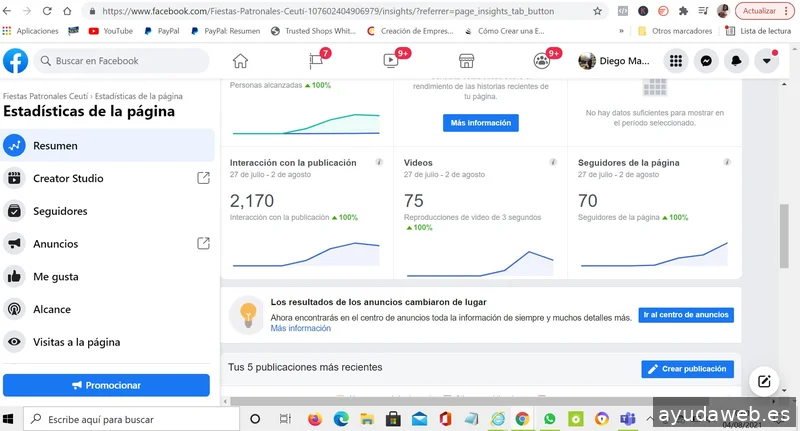Open the PayPal: Resumen bookmark
The width and height of the screenshot is (800, 431).
click(225, 31)
